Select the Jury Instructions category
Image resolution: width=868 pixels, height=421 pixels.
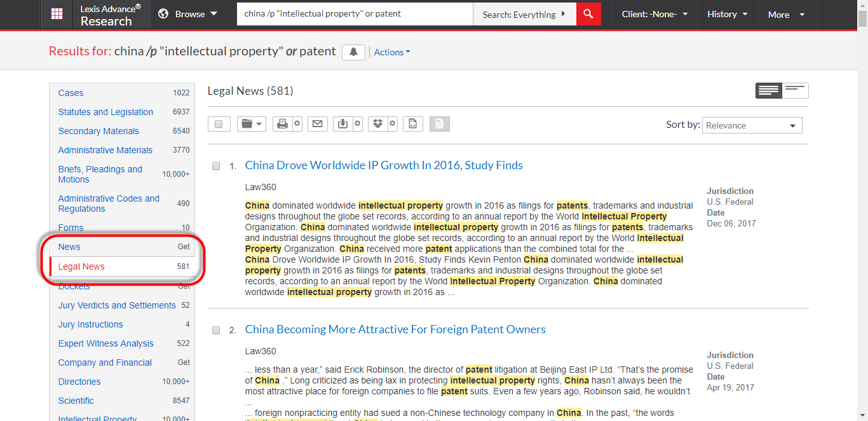click(90, 324)
